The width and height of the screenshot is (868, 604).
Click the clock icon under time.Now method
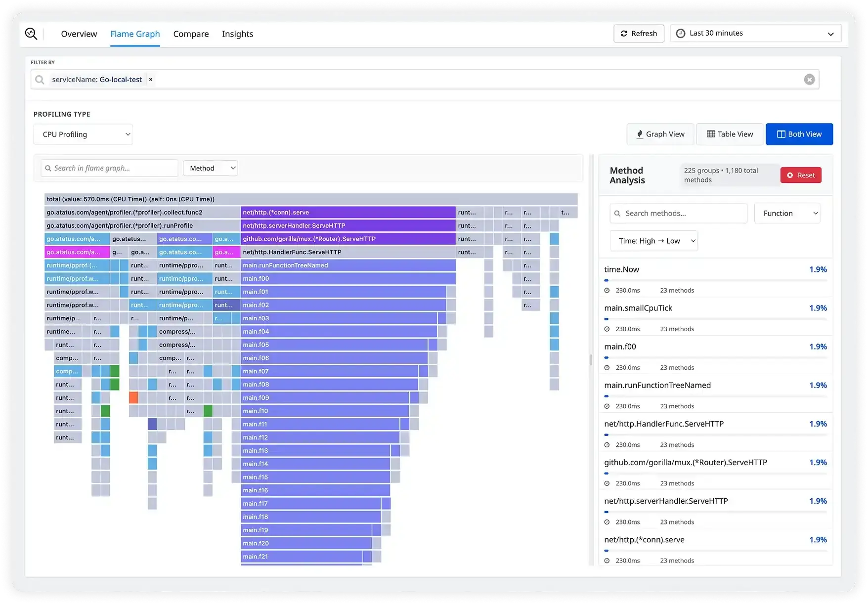pos(607,291)
